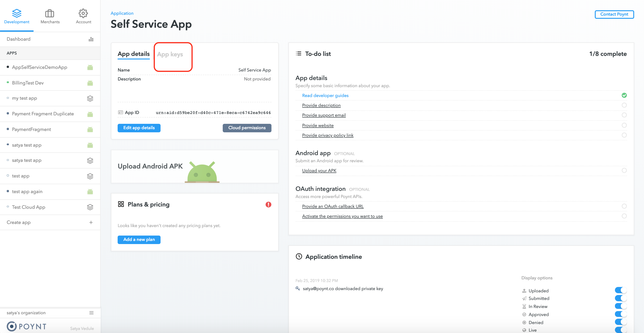The width and height of the screenshot is (644, 333).
Task: Open the Read developer guides link
Action: click(325, 95)
